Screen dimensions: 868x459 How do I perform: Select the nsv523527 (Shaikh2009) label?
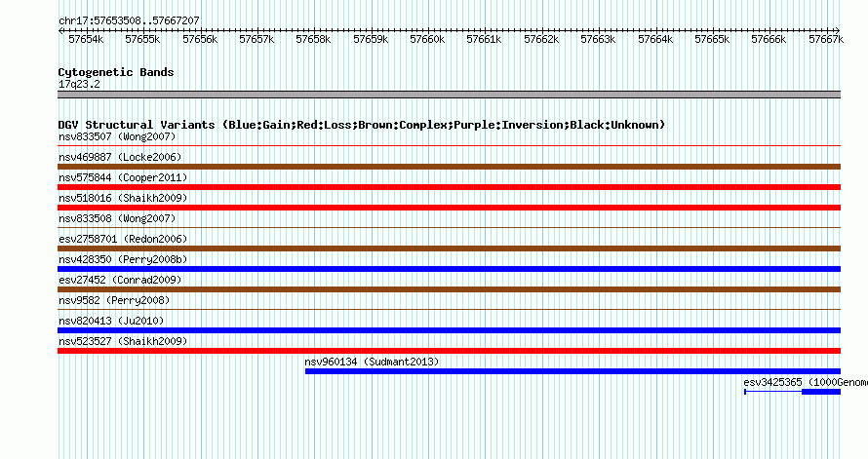click(123, 341)
